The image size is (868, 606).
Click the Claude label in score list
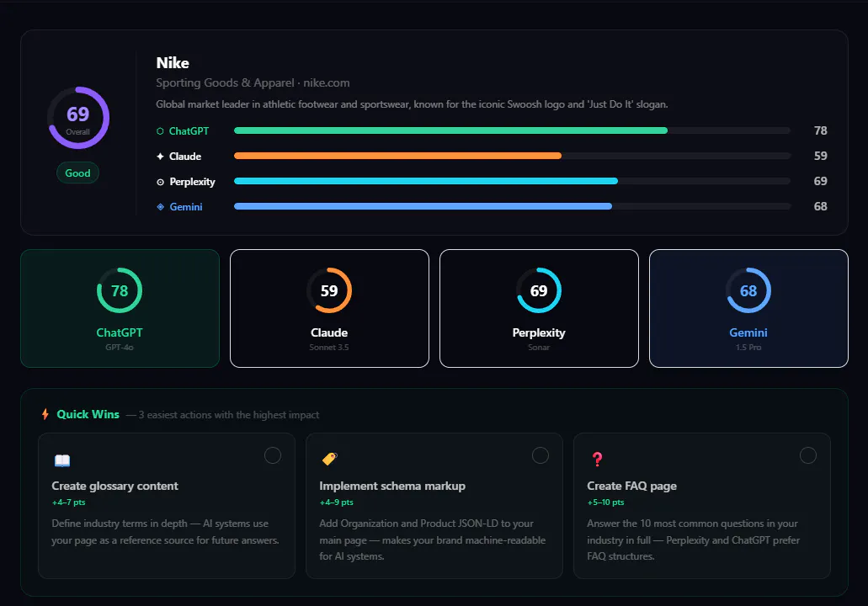coord(185,157)
